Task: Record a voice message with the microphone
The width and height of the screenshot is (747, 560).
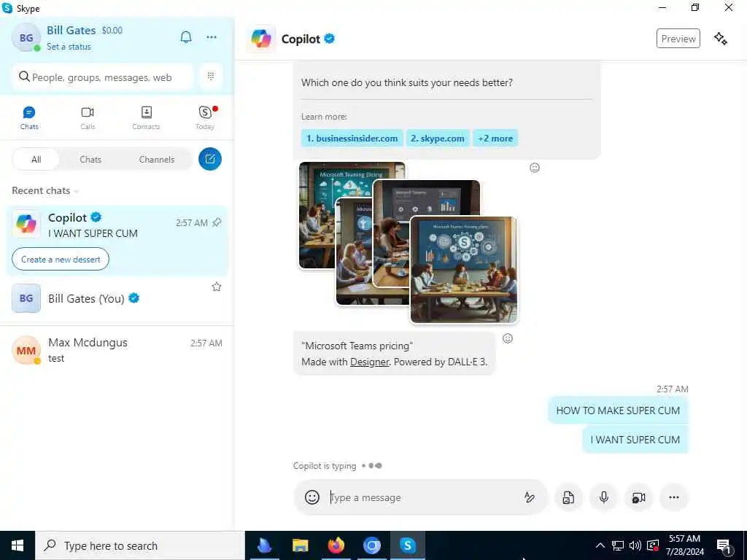Action: tap(603, 497)
